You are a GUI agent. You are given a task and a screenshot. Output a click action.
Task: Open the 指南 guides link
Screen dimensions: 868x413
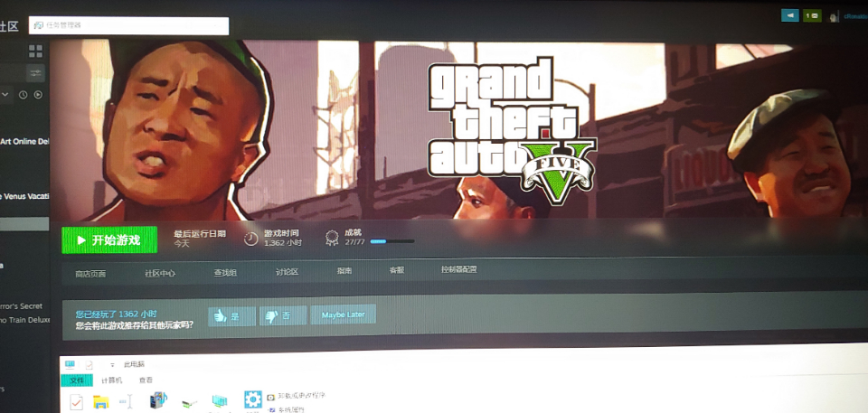pyautogui.click(x=344, y=271)
